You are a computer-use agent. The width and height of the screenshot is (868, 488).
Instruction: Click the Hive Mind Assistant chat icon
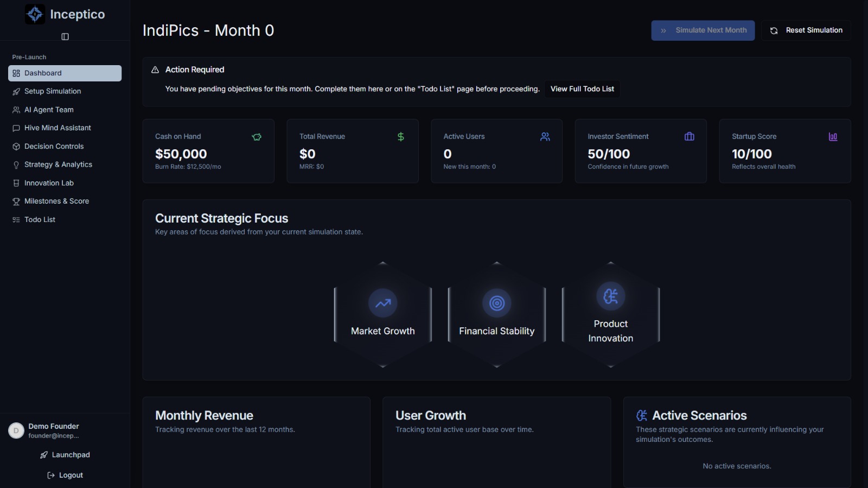pyautogui.click(x=16, y=128)
